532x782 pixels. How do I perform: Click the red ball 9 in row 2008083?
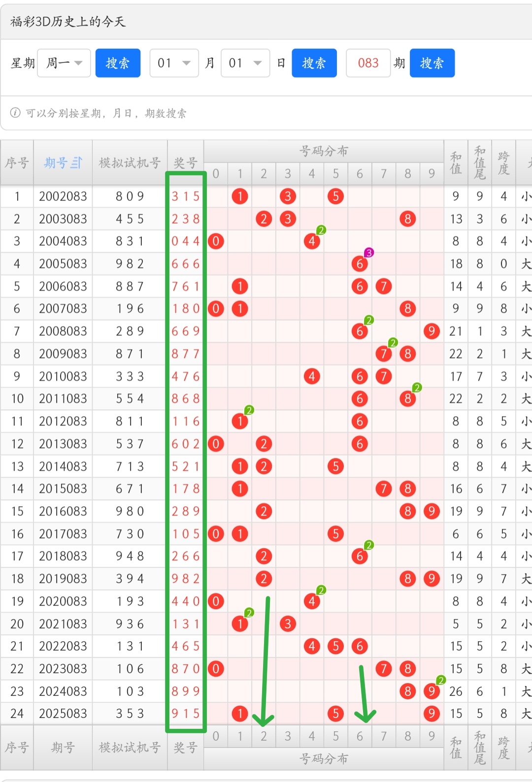(x=432, y=331)
